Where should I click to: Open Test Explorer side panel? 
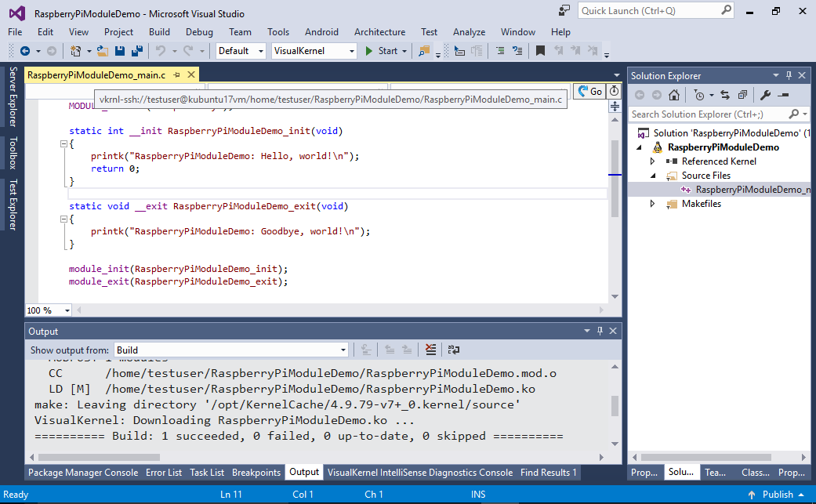pyautogui.click(x=13, y=205)
